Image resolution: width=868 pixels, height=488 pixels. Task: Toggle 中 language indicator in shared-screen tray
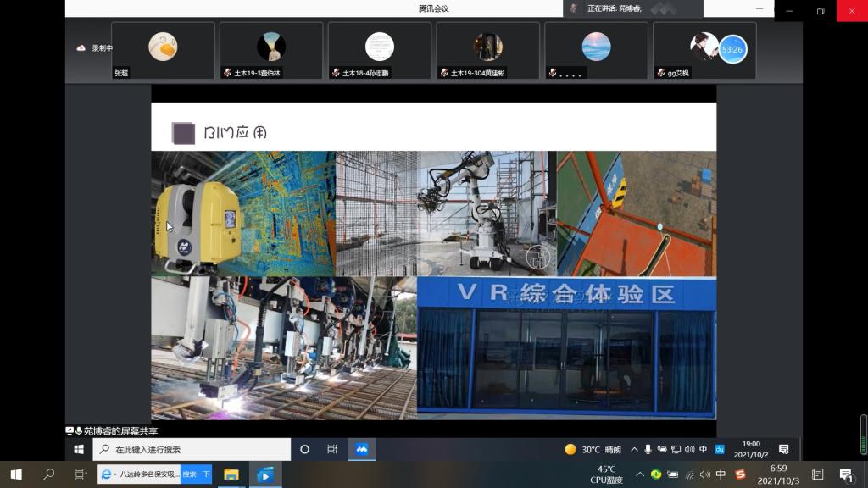point(704,450)
